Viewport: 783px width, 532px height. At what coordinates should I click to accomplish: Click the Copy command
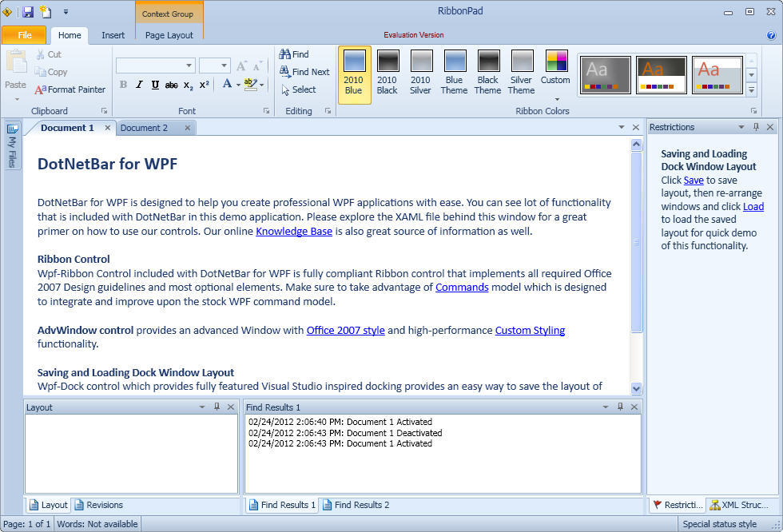click(51, 72)
